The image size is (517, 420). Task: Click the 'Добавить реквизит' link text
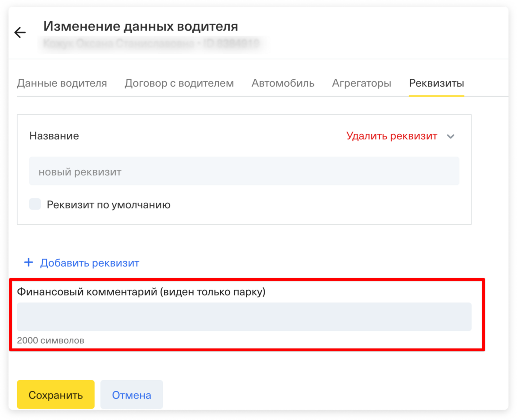point(90,263)
